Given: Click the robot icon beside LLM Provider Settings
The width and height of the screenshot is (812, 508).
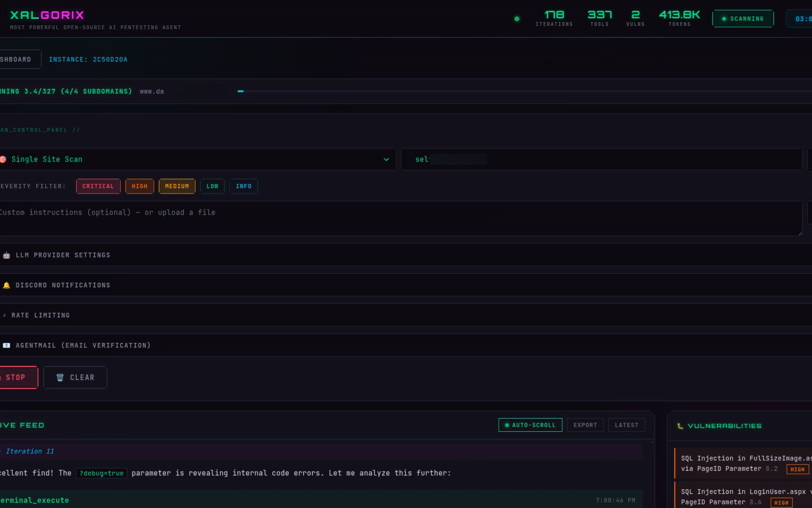Looking at the screenshot, I should pos(6,256).
